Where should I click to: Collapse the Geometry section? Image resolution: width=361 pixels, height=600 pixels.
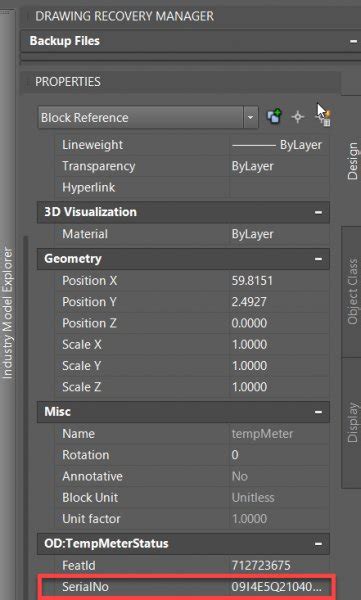[318, 259]
